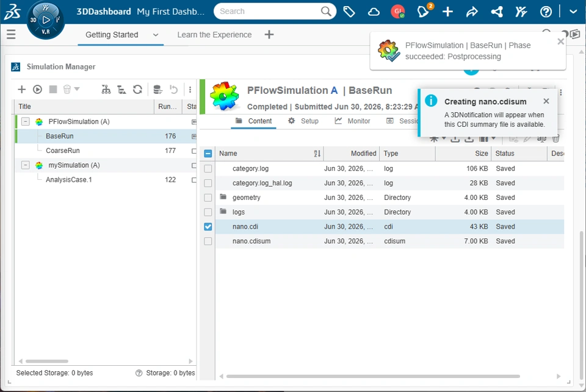Check the category.log_hal.log row checkbox
The image size is (586, 392).
click(208, 183)
